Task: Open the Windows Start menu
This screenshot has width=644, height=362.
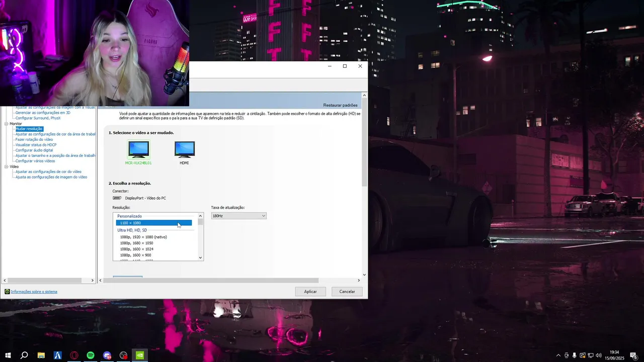Action: (x=8, y=355)
